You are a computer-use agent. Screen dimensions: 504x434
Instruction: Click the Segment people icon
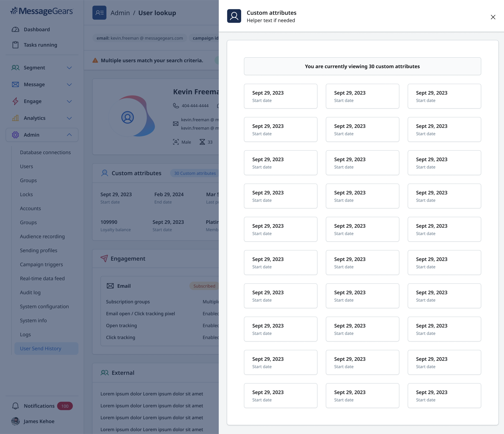pyautogui.click(x=15, y=68)
